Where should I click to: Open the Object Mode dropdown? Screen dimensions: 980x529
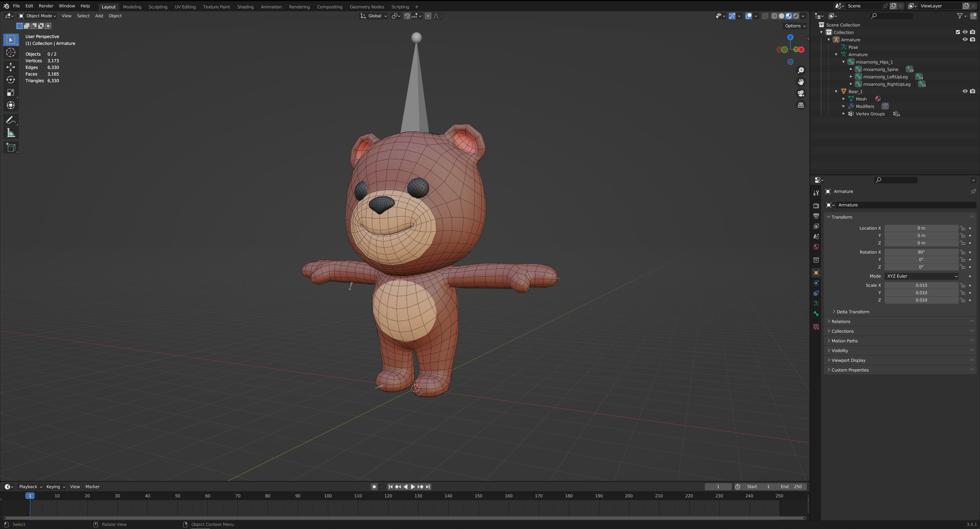point(37,16)
